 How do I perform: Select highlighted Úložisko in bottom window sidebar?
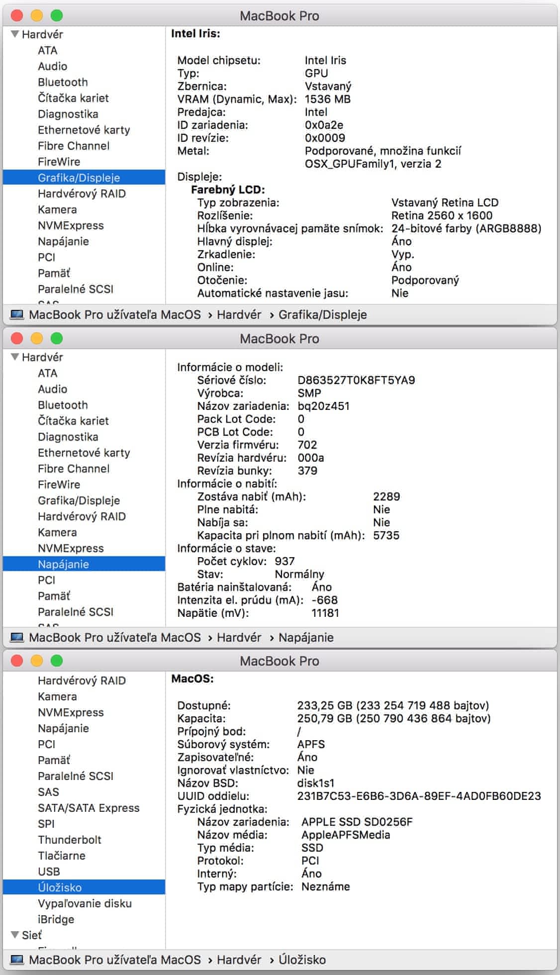pyautogui.click(x=84, y=887)
